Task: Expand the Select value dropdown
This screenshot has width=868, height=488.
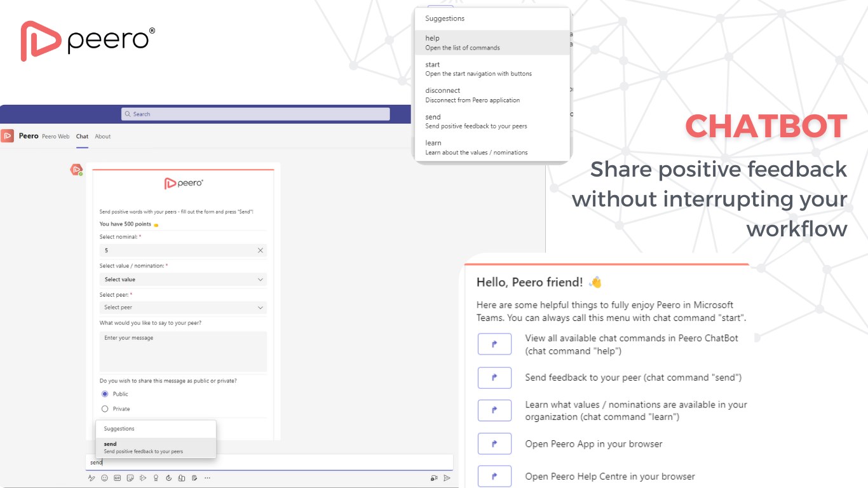Action: tap(183, 280)
